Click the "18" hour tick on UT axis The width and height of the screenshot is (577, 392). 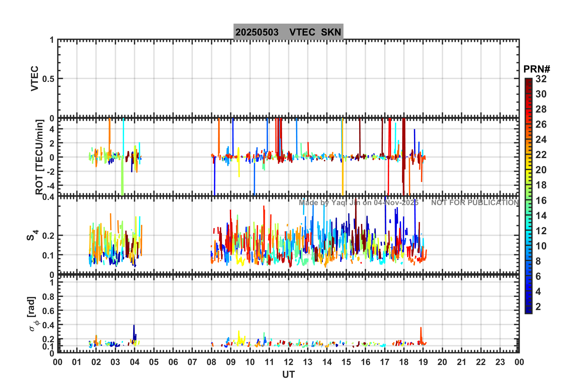(x=404, y=362)
